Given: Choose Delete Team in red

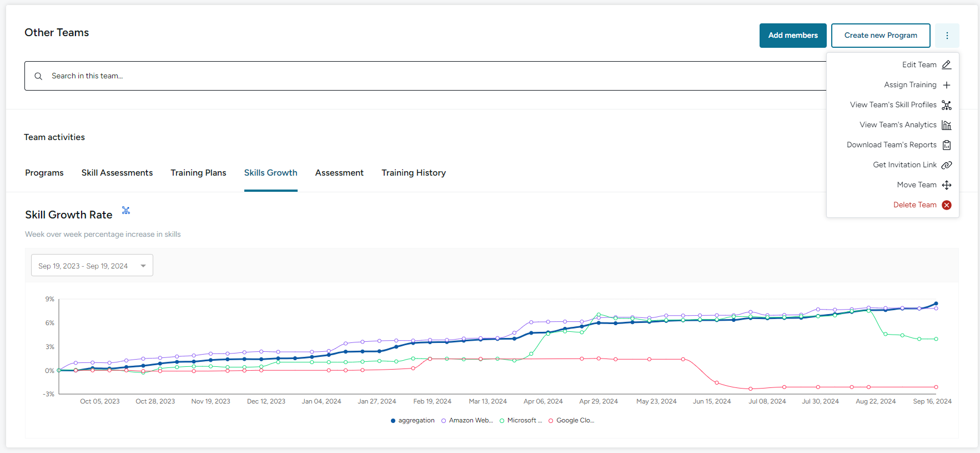Looking at the screenshot, I should click(x=893, y=205).
